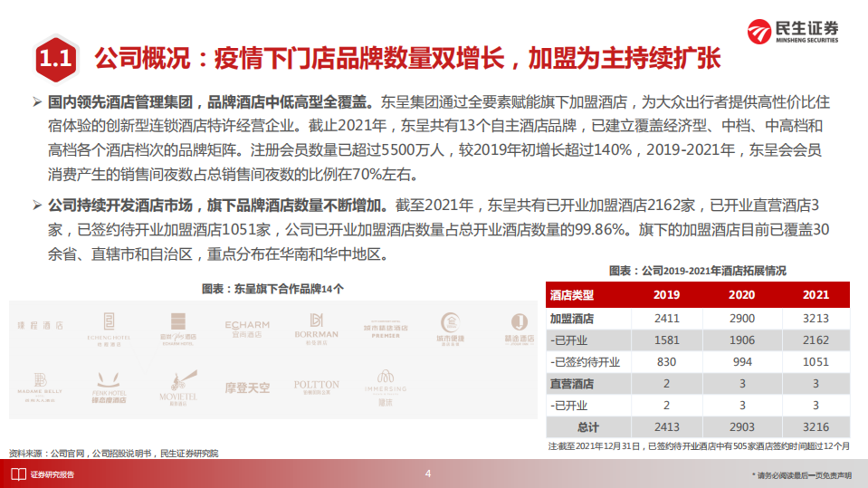The image size is (868, 488).
Task: Click the 精途酒店 brand logo
Action: point(520,330)
